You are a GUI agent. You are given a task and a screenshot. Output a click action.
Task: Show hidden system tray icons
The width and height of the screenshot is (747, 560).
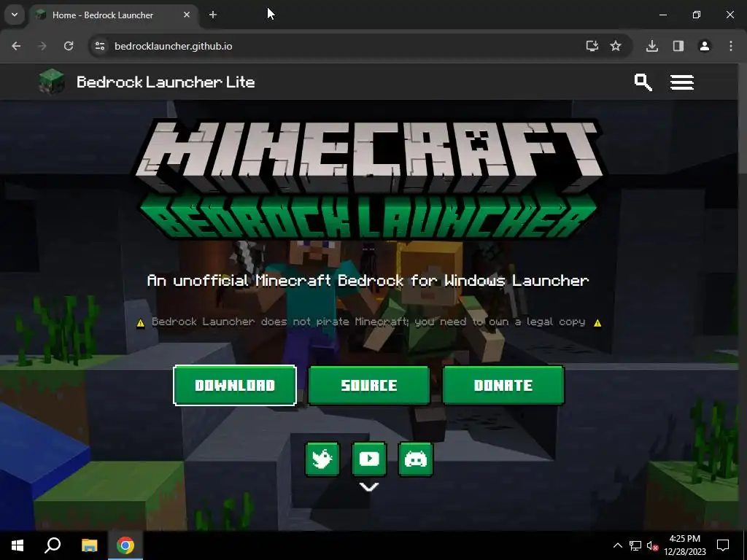(x=617, y=545)
